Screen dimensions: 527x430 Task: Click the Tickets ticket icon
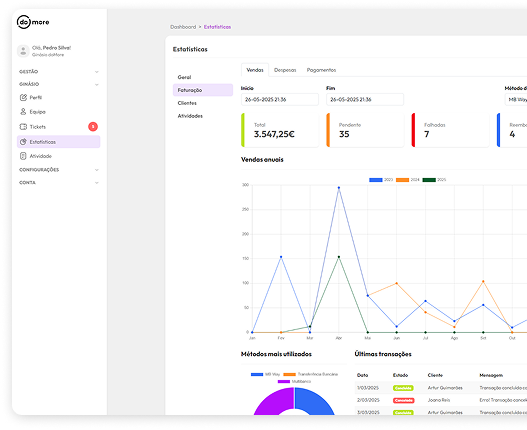(23, 127)
